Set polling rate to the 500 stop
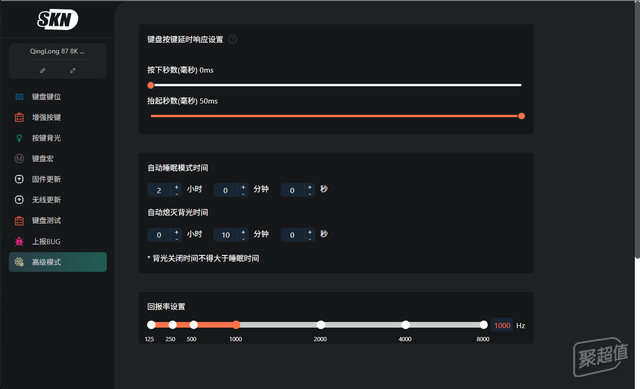The height and width of the screenshot is (389, 640). [x=194, y=325]
